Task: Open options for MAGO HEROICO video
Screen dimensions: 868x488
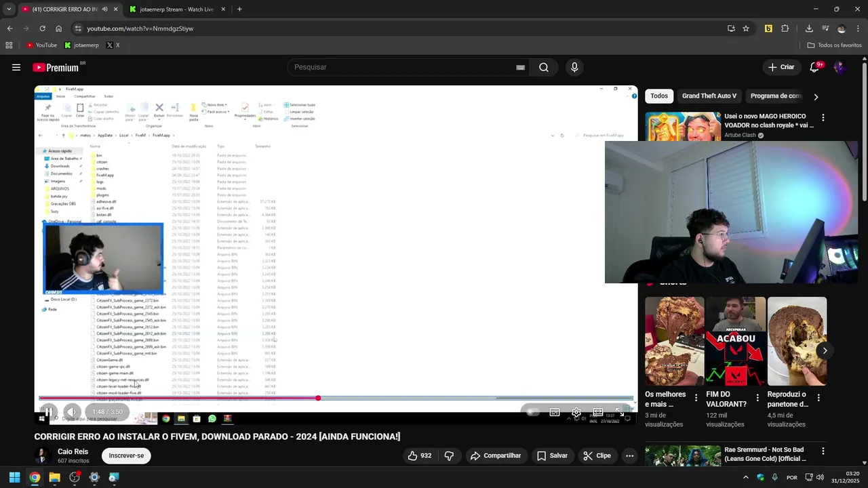Action: pos(823,118)
